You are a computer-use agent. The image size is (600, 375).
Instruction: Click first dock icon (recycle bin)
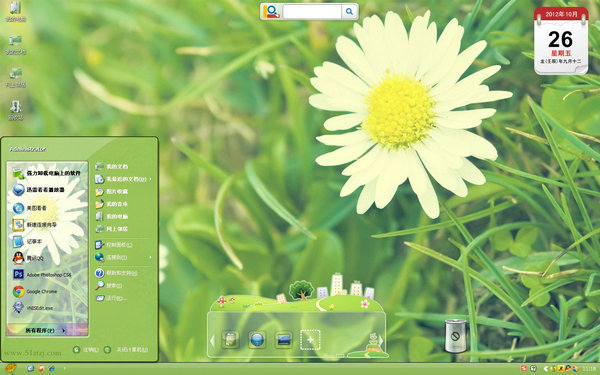(x=230, y=339)
